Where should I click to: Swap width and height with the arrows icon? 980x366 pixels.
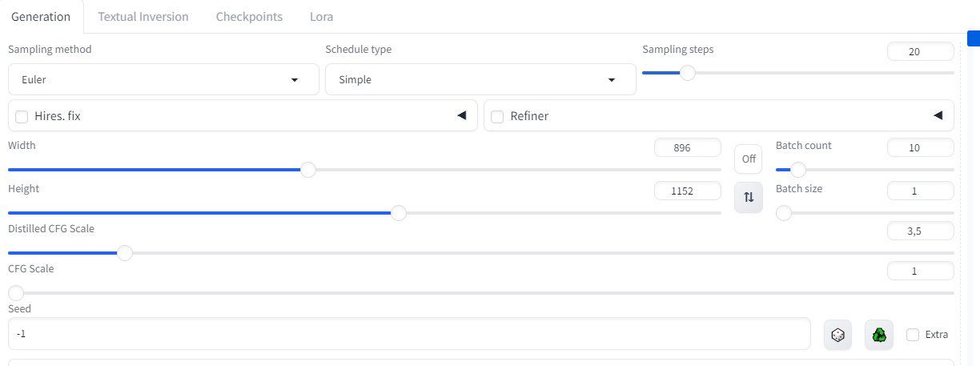[749, 197]
